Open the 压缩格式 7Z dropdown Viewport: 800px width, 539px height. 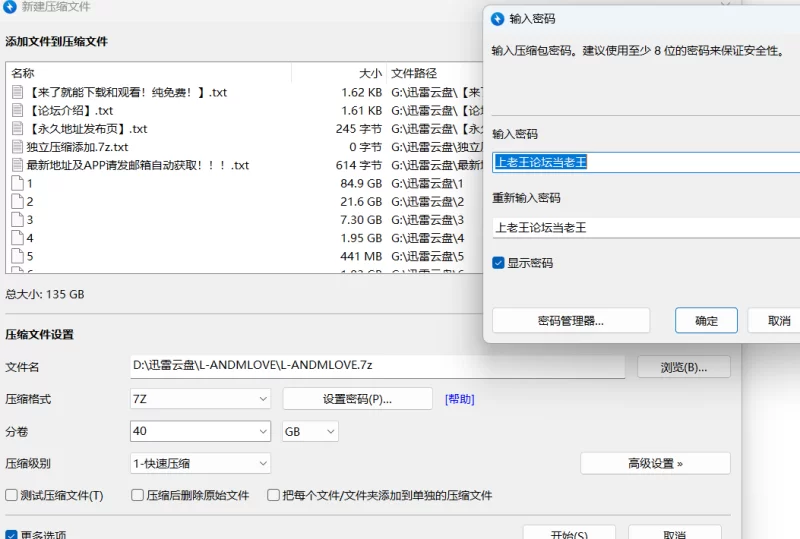pos(200,399)
